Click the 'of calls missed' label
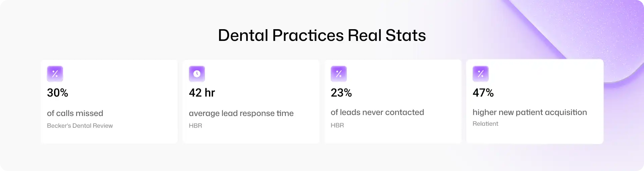Image resolution: width=644 pixels, height=171 pixels. click(75, 113)
